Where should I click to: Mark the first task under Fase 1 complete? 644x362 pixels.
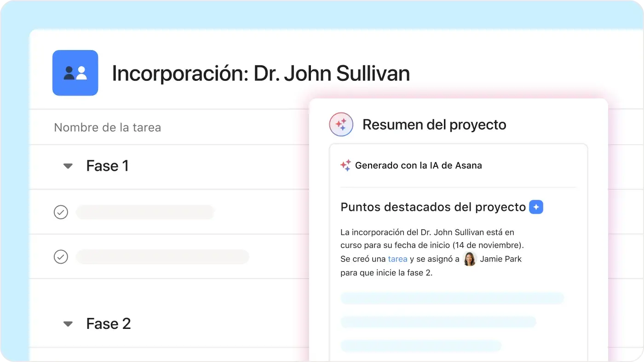[61, 212]
